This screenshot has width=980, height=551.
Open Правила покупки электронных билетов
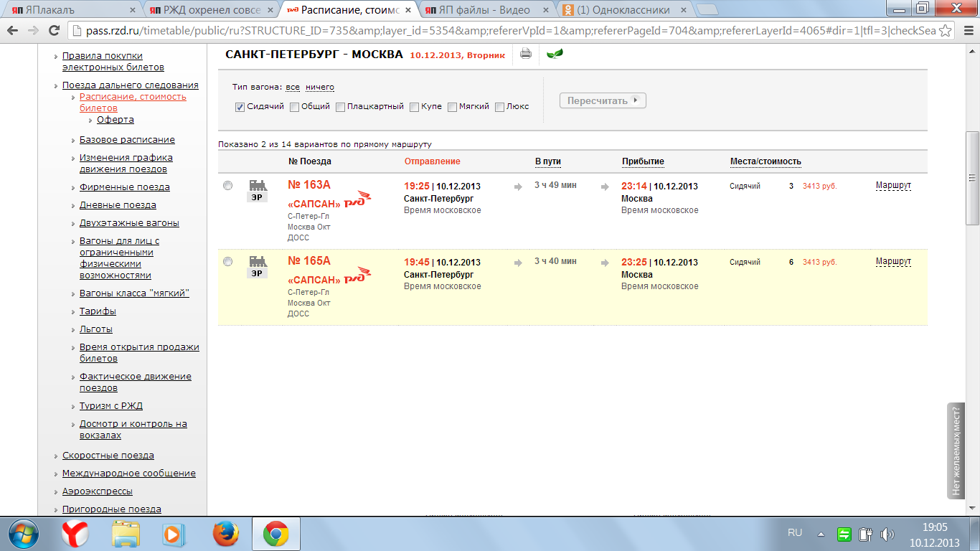click(x=113, y=61)
